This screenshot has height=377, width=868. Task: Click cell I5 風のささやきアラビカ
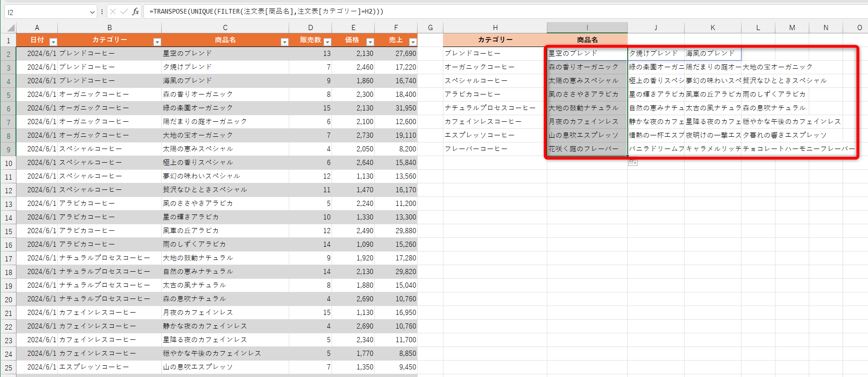(587, 94)
